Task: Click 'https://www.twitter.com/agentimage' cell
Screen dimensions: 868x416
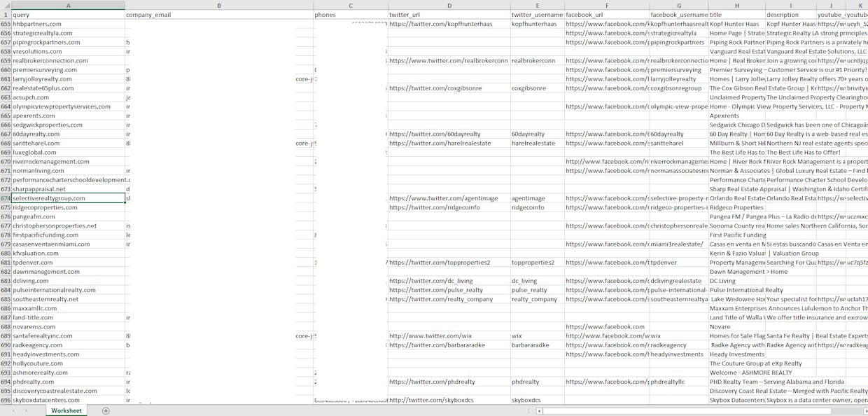Action: point(449,198)
